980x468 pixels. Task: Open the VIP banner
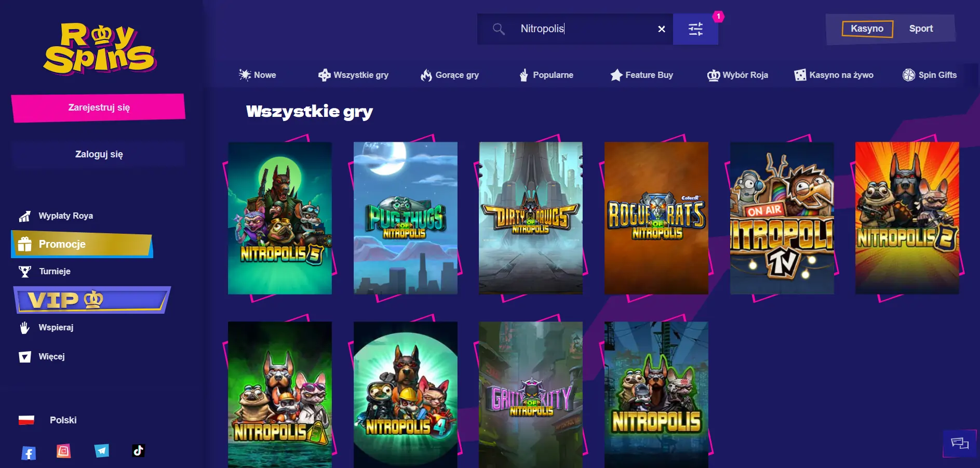[91, 300]
